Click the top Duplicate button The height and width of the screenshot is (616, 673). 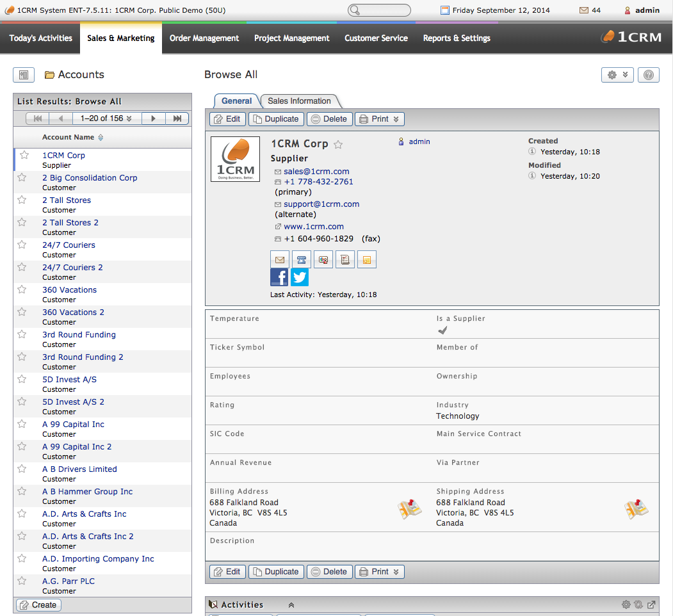coord(276,119)
